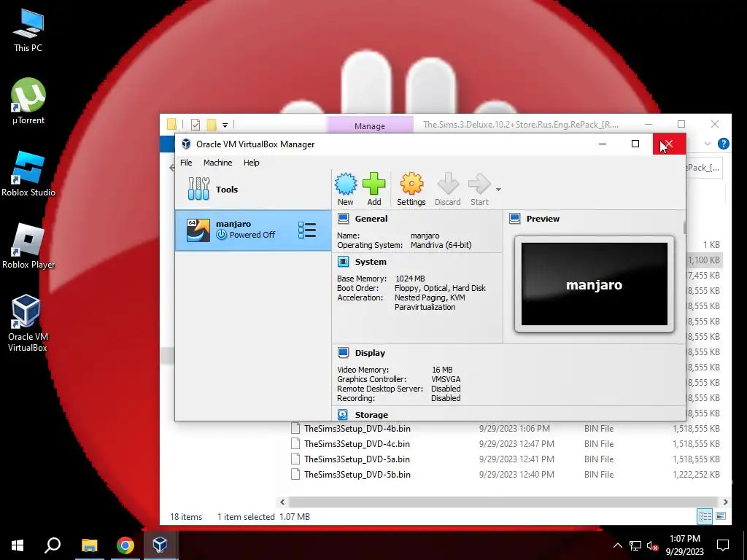Click the Storage section disk icon
Viewport: 747px width, 560px height.
pyautogui.click(x=343, y=414)
